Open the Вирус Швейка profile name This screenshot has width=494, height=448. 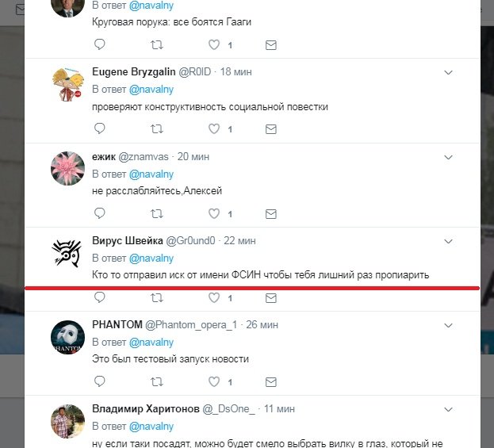128,241
